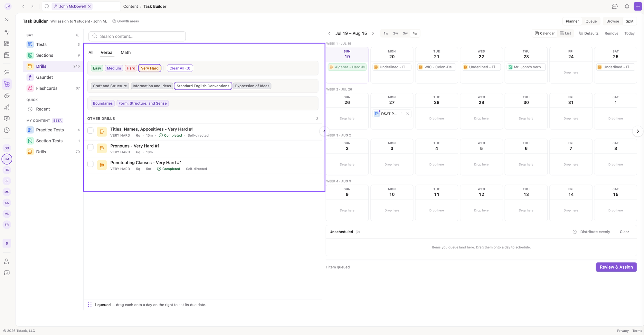Collapse the SAT content sidebar
644x335 pixels.
click(77, 35)
